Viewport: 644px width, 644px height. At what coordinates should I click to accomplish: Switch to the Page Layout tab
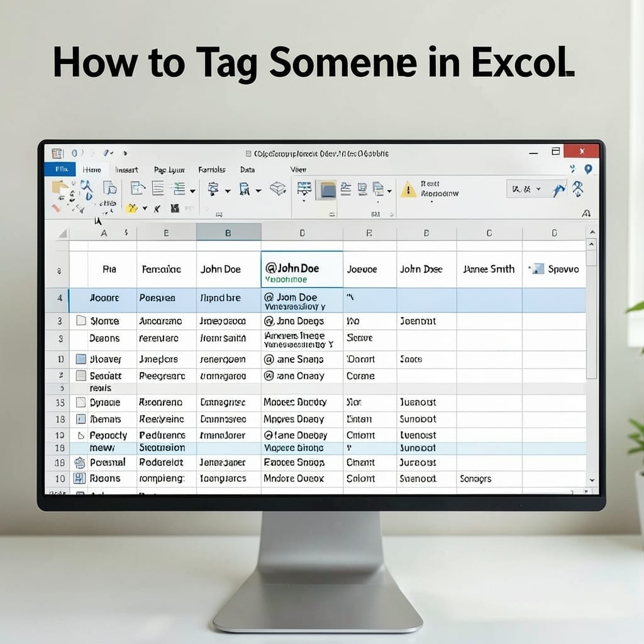169,170
